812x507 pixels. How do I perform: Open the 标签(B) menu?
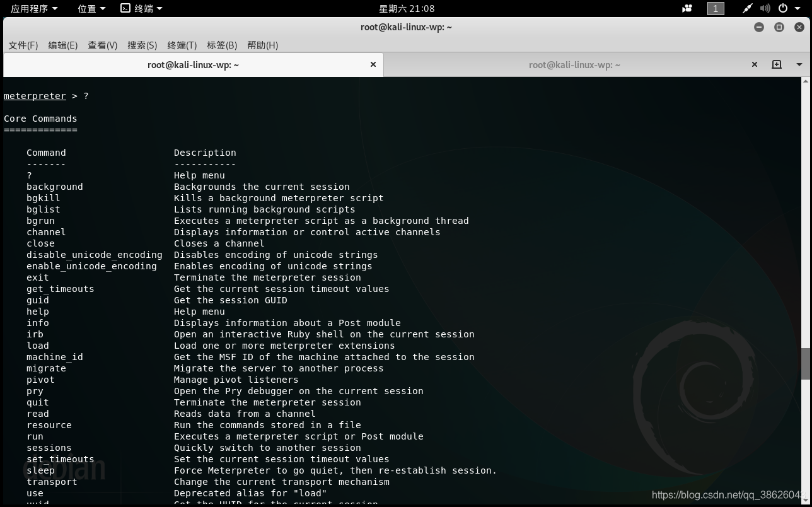[222, 45]
